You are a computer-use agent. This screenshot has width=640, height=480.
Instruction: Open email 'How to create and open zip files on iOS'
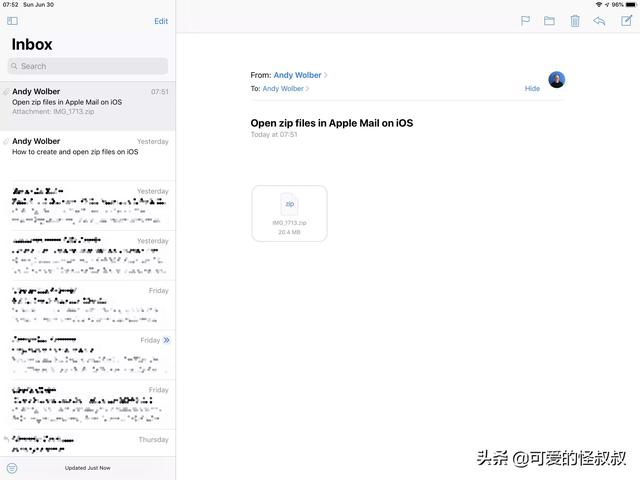click(x=88, y=156)
